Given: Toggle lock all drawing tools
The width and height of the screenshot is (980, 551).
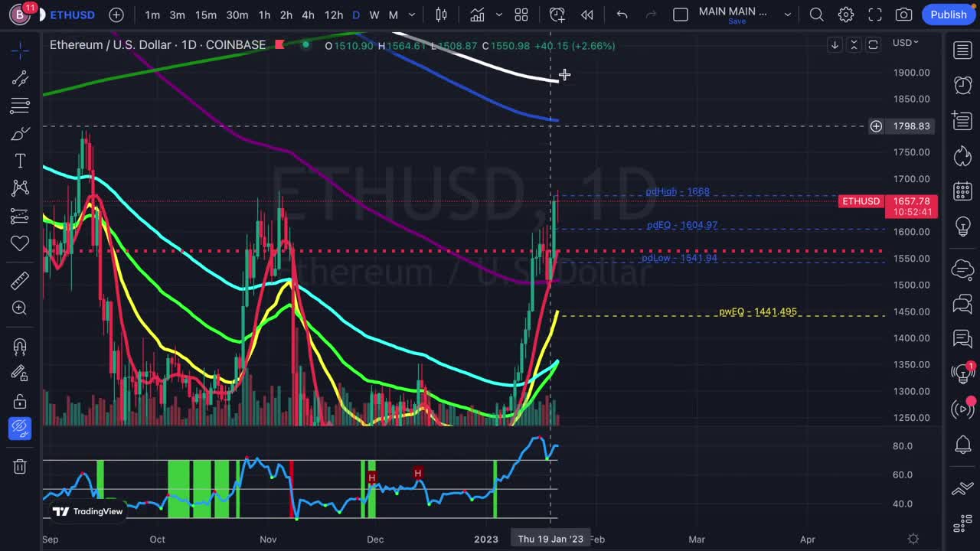Looking at the screenshot, I should [x=20, y=401].
